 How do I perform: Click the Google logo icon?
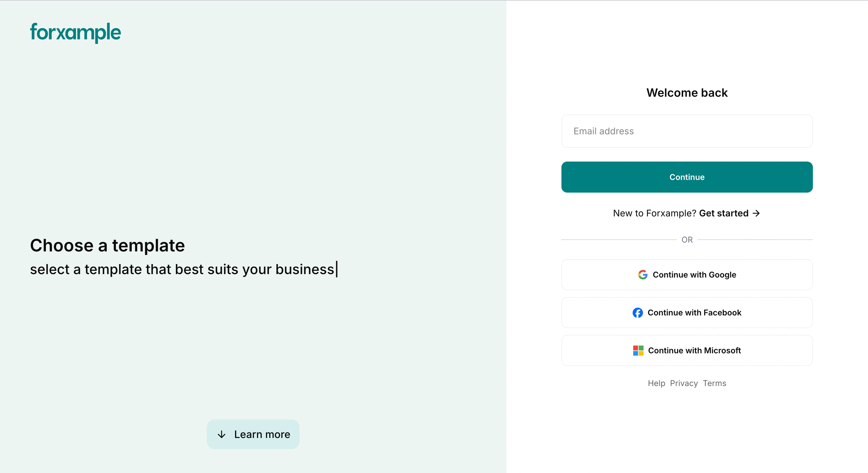[x=643, y=275]
